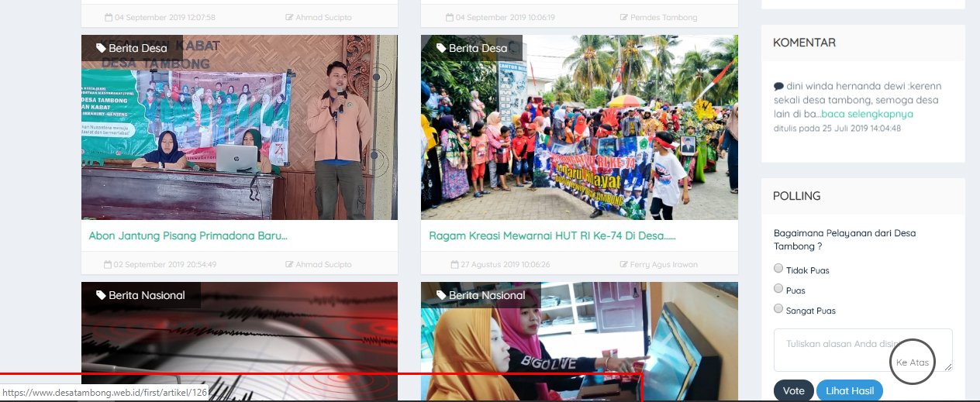Follow the baca selengkapnya comment link

867,114
